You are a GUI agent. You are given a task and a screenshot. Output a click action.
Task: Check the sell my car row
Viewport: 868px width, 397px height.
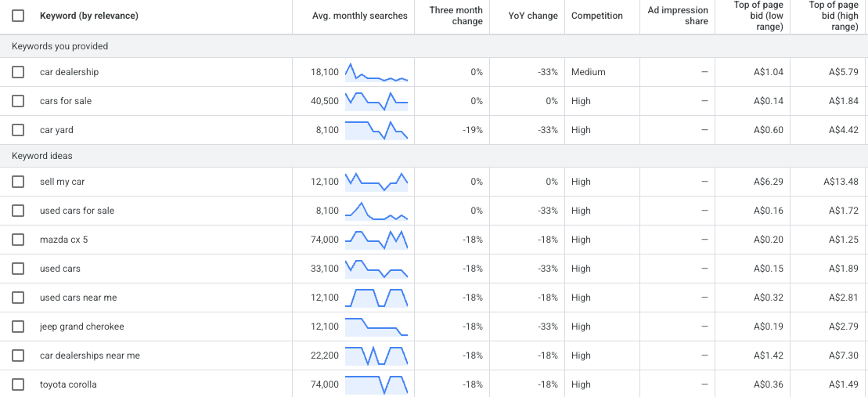pos(18,182)
